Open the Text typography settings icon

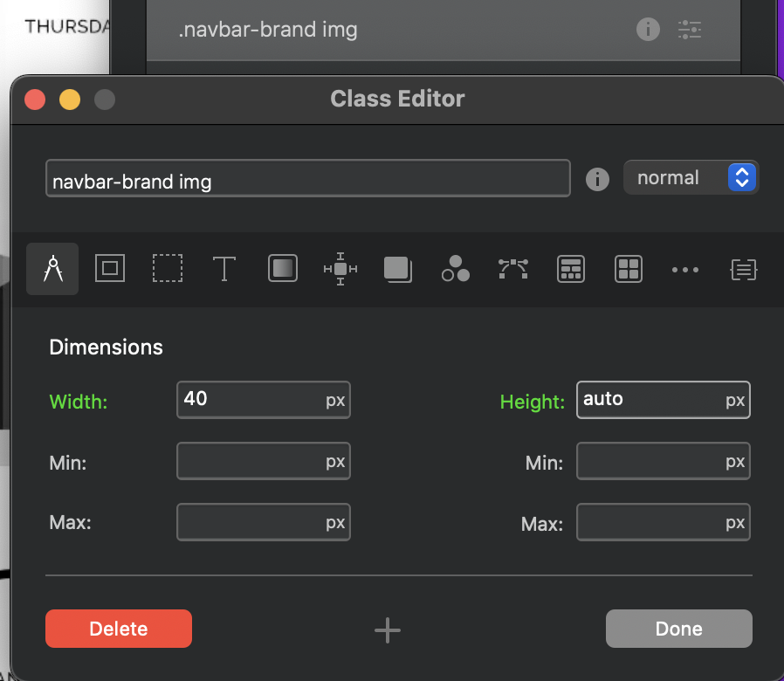[224, 269]
